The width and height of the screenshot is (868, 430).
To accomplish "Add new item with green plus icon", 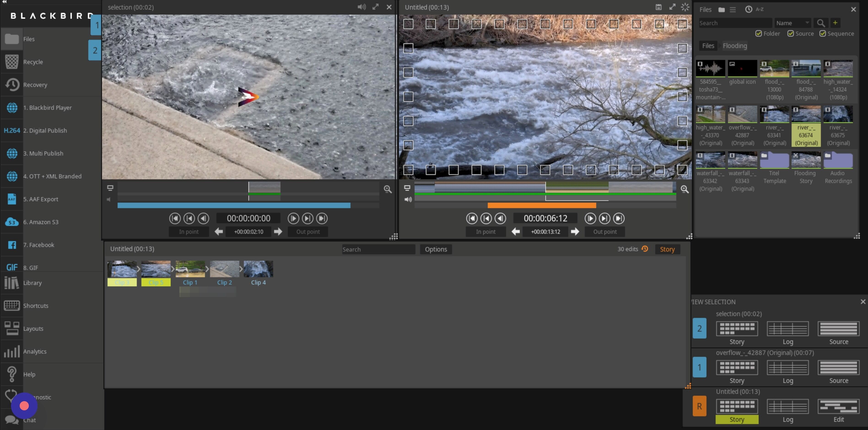I will tap(835, 23).
